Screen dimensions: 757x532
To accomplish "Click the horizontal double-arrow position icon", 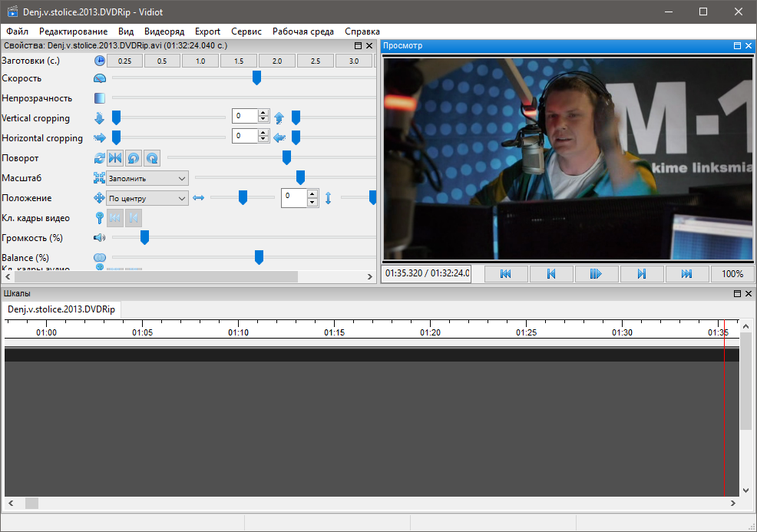I will (x=198, y=198).
